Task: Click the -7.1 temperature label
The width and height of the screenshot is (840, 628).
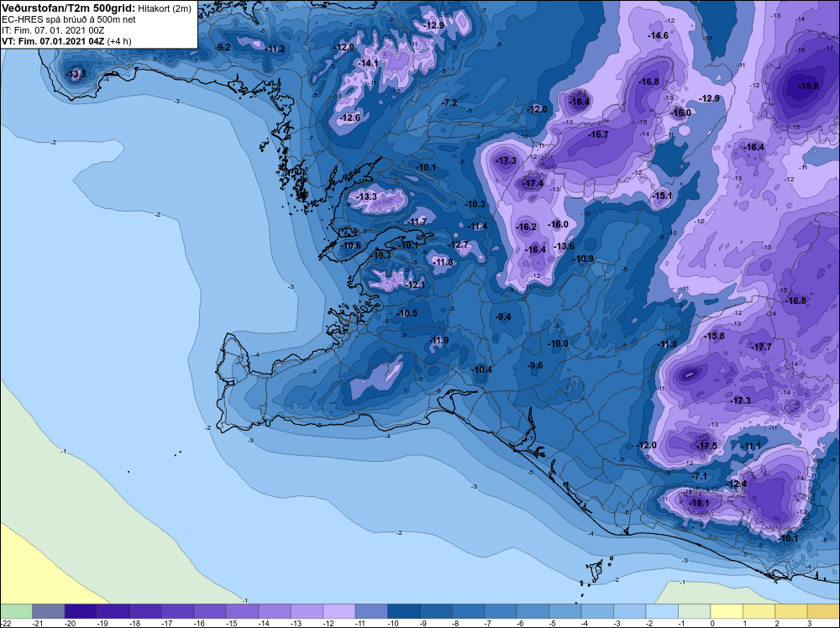Action: pos(701,476)
